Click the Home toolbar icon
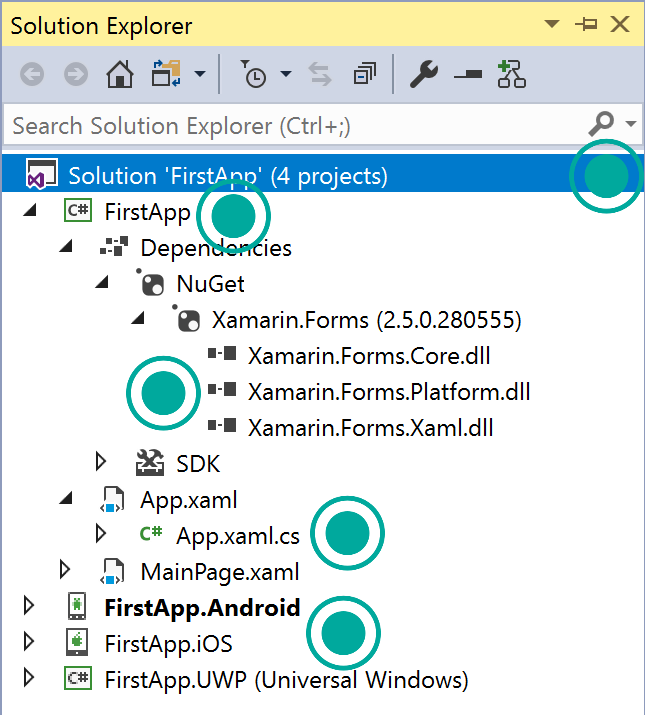This screenshot has height=715, width=645. (120, 74)
